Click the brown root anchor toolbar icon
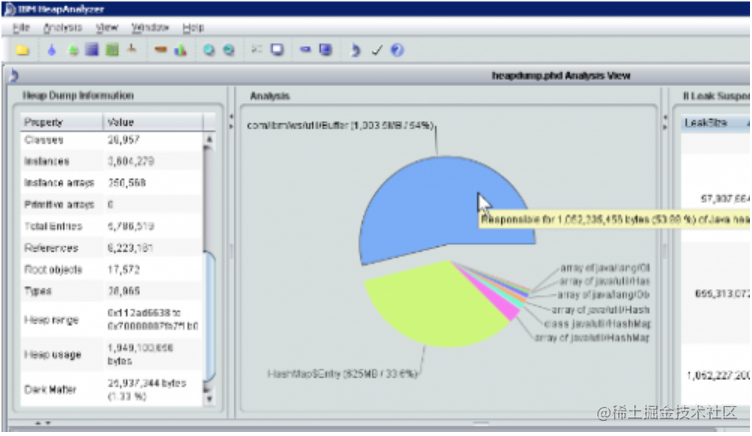This screenshot has height=436, width=752. (132, 49)
